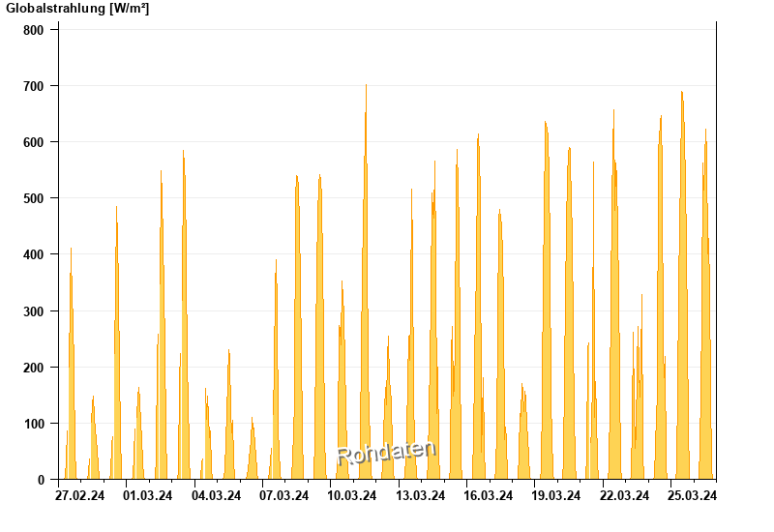Click the 600 y-axis value
Image resolution: width=774 pixels, height=532 pixels.
coord(34,142)
